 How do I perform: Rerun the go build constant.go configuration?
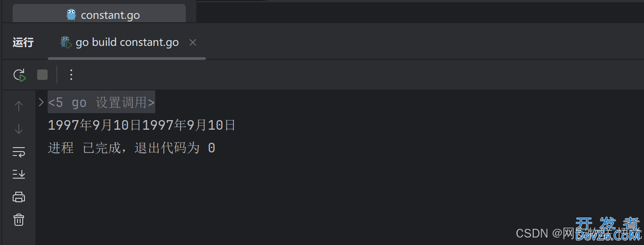click(19, 75)
